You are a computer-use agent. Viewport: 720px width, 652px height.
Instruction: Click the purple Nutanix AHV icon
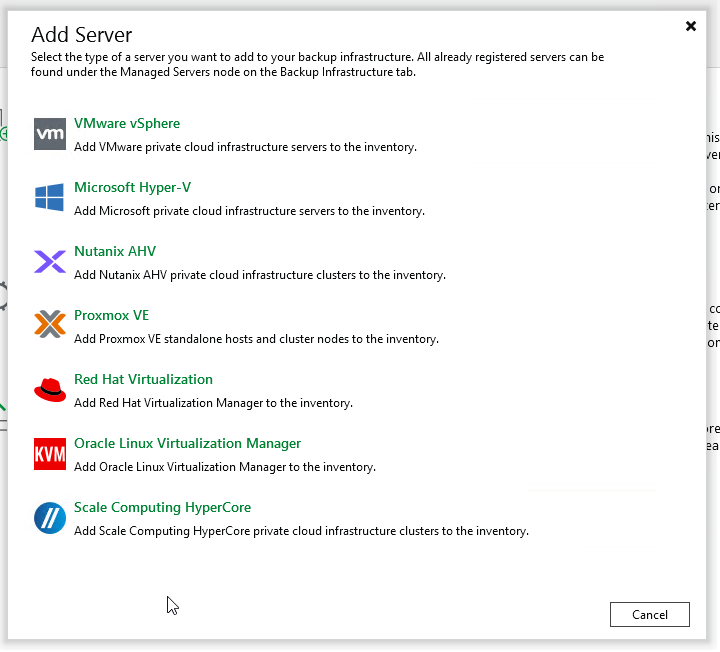pos(50,262)
